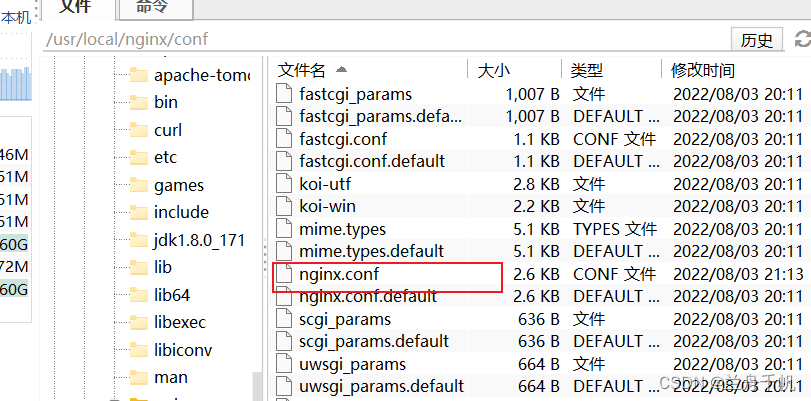Click the lib64 folder icon
The height and width of the screenshot is (401, 811).
coord(139,295)
